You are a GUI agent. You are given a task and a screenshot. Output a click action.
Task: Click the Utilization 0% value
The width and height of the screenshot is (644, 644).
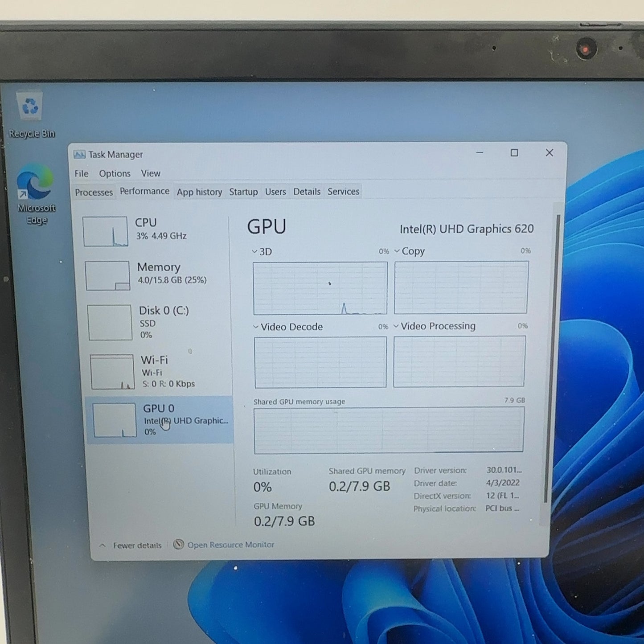[262, 487]
